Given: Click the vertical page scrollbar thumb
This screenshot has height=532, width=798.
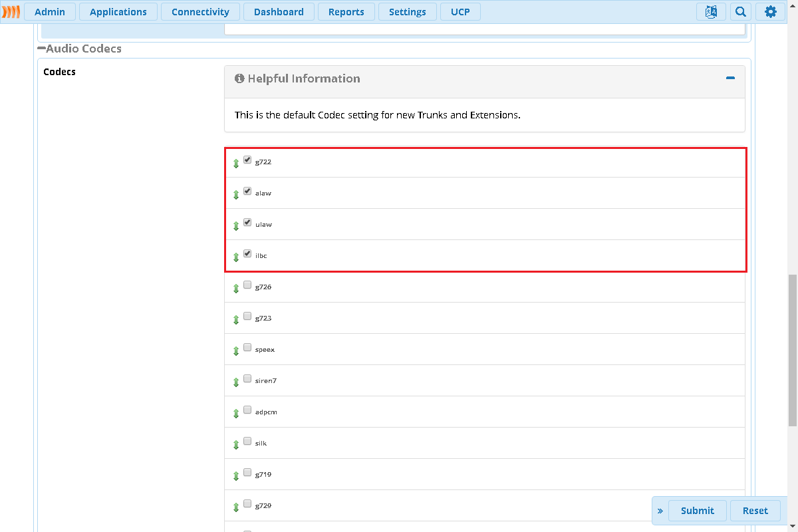Looking at the screenshot, I should pos(792,349).
